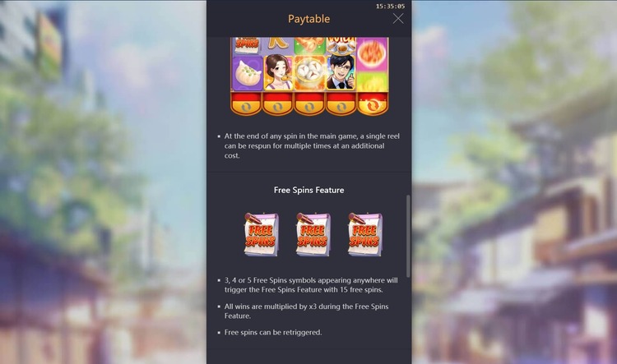Click the second reel respin button
This screenshot has height=364, width=617.
point(277,104)
